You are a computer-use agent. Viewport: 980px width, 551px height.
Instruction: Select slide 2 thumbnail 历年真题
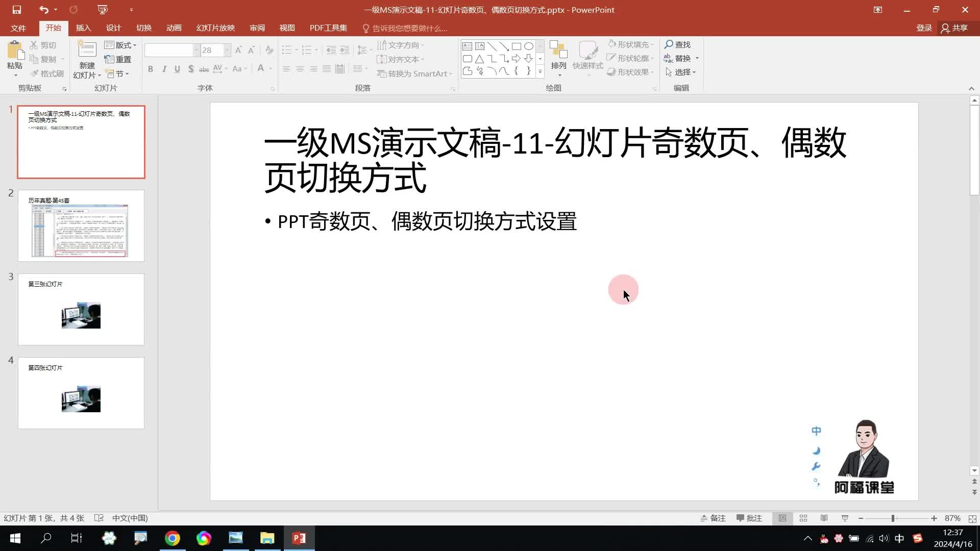[81, 226]
